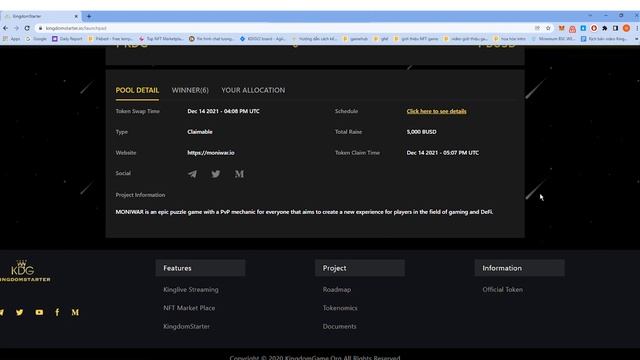640x360 pixels.
Task: Expand the bookmarks overflow arrow
Action: pos(637,39)
